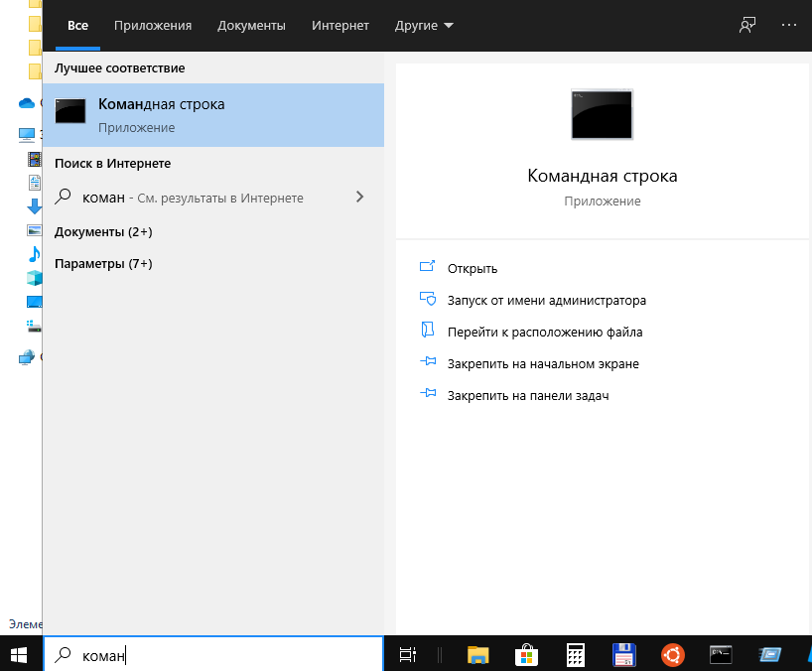
Task: Expand the Другие filter dropdown
Action: [x=424, y=25]
